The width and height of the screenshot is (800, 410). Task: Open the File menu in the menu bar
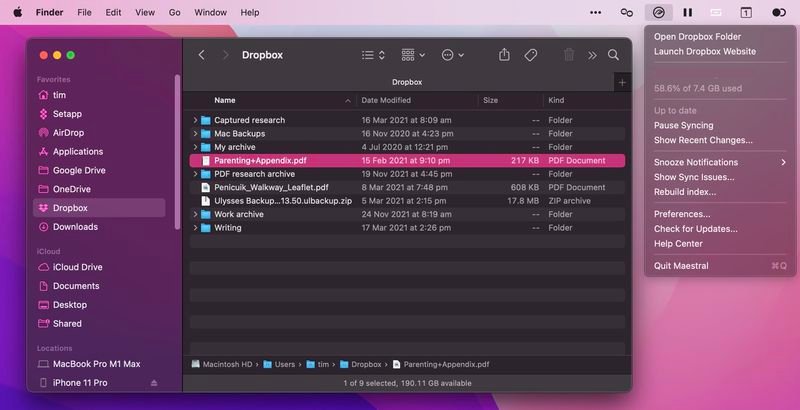[84, 13]
